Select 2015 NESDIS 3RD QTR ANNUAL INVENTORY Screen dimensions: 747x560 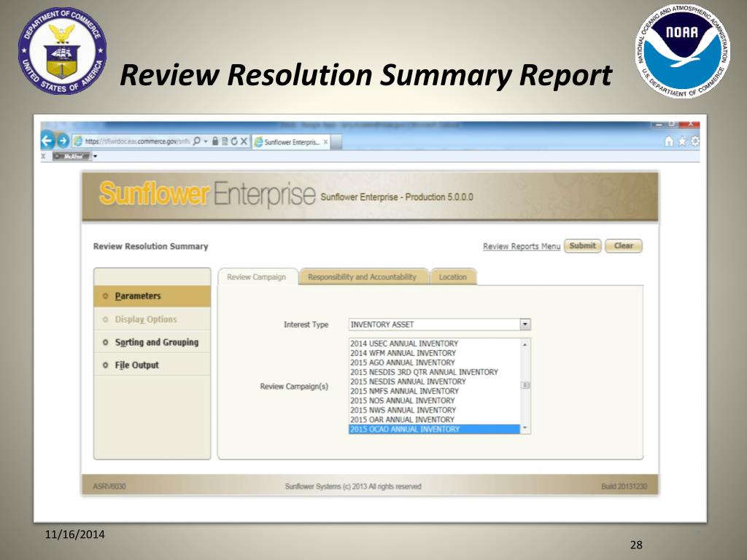point(435,372)
